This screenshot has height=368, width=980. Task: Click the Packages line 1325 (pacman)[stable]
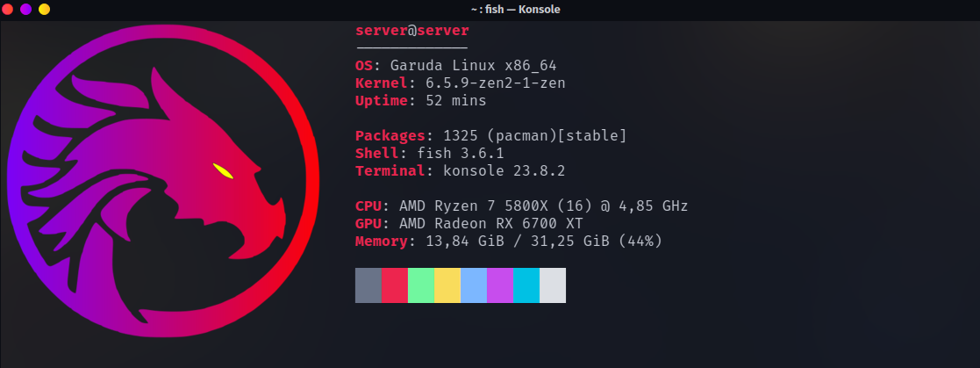[x=490, y=136]
